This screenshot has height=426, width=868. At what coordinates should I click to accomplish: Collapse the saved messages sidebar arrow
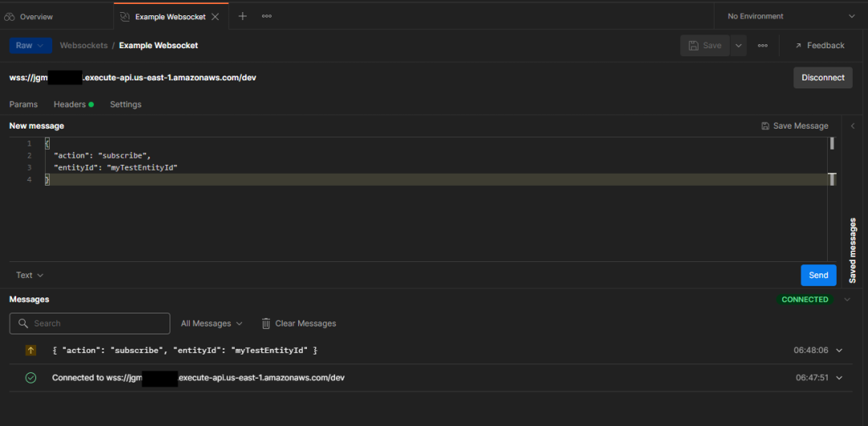coord(853,126)
